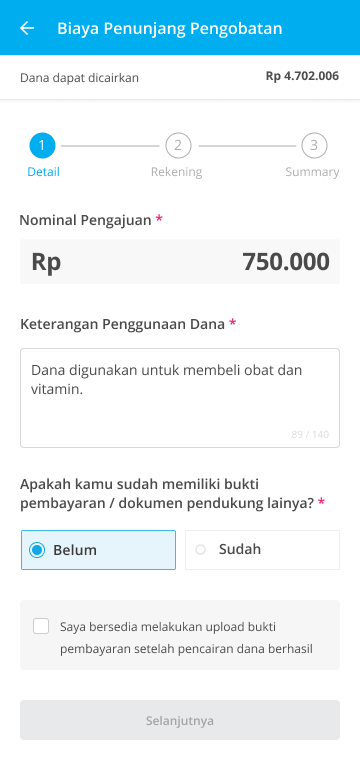The image size is (360, 770).
Task: Tap the Dana dapat dicairkan label
Action: (x=80, y=78)
